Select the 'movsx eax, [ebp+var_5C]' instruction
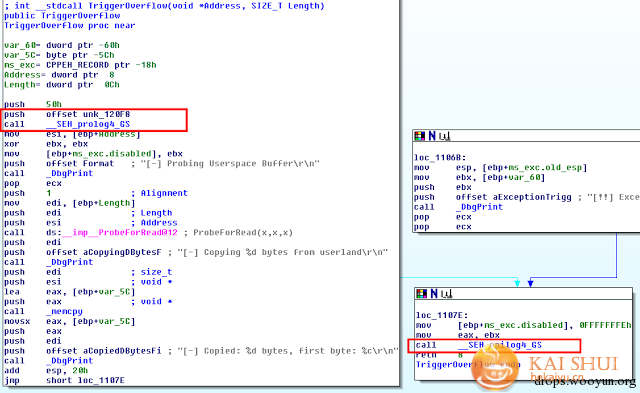The width and height of the screenshot is (640, 393). click(x=69, y=321)
